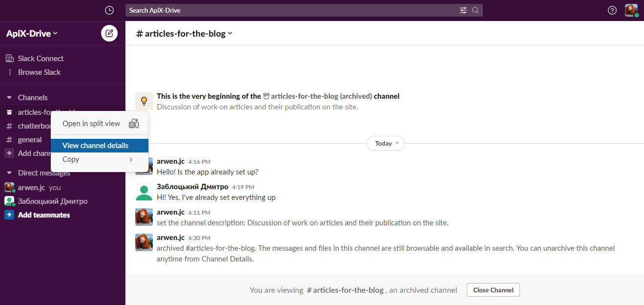This screenshot has width=644, height=305.
Task: Click the Slack Connect building icon
Action: click(x=9, y=58)
